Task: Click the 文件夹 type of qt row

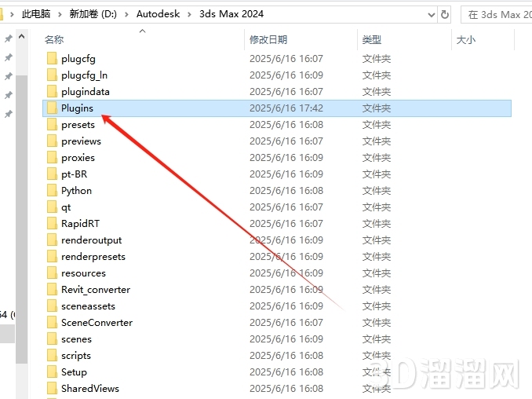Action: point(377,207)
